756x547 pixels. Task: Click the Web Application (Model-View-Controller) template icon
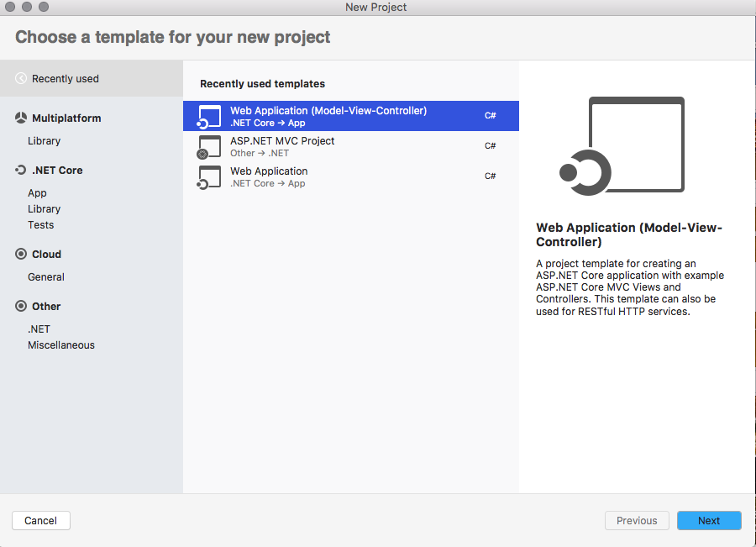pyautogui.click(x=209, y=116)
